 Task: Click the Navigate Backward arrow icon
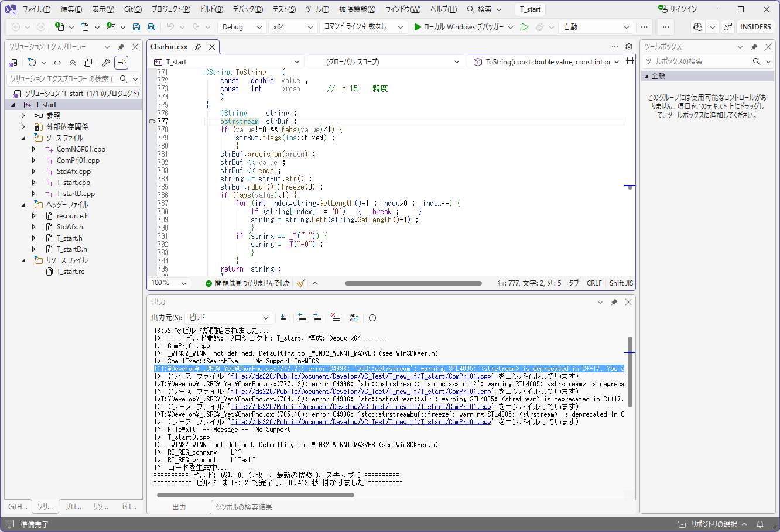point(16,27)
